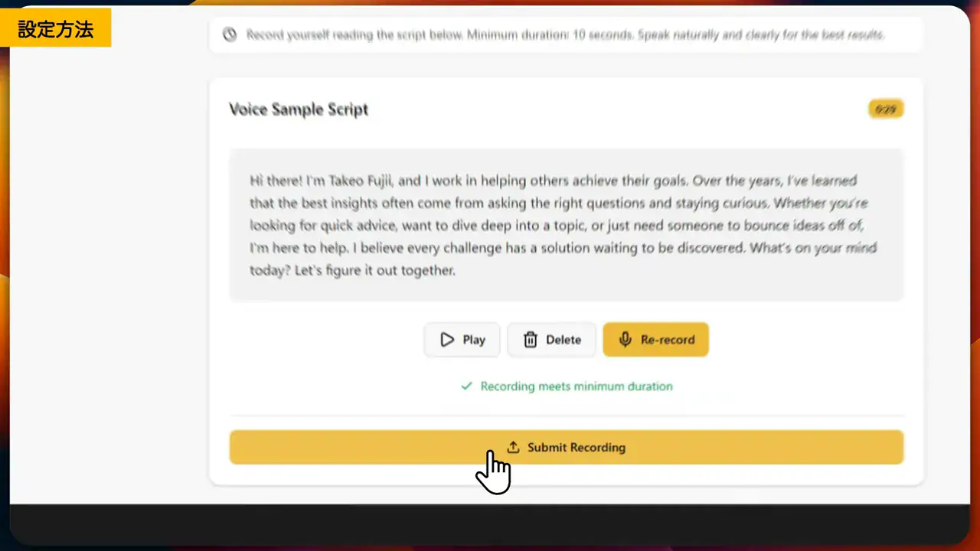Click the green checkmark icon
The height and width of the screenshot is (551, 980).
(466, 386)
